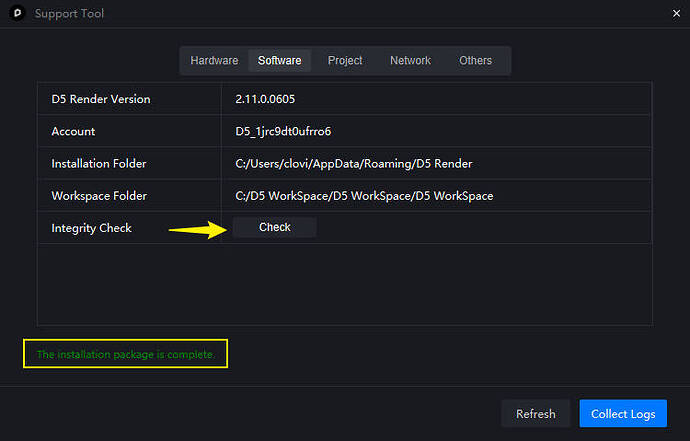
Task: Click the Support Tool window title
Action: click(69, 14)
